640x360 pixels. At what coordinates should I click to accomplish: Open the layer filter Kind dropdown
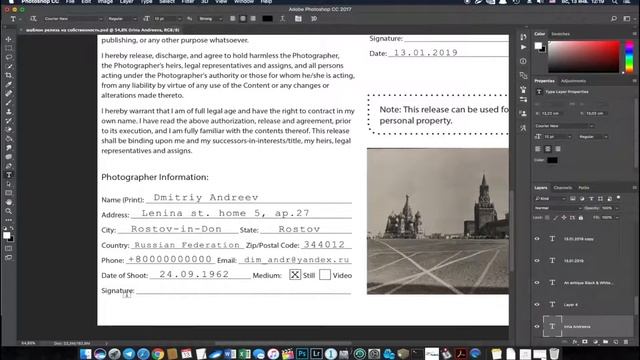coord(550,199)
